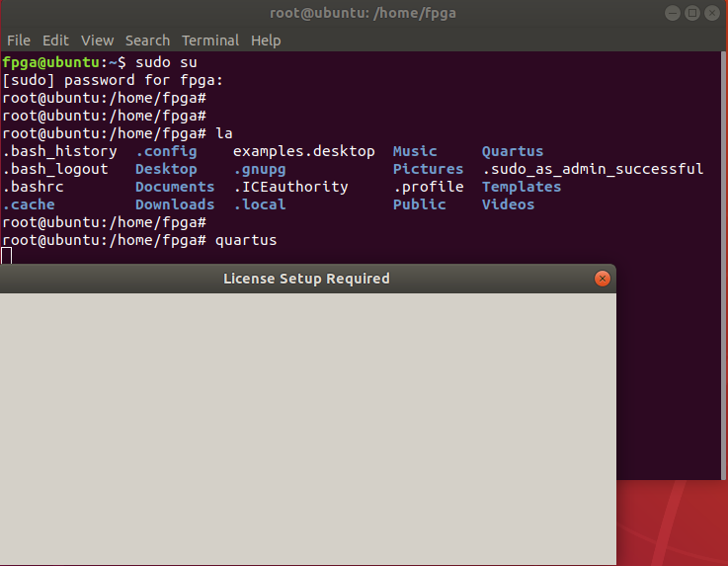This screenshot has width=728, height=566.
Task: Open the Edit menu in terminal
Action: tap(55, 40)
